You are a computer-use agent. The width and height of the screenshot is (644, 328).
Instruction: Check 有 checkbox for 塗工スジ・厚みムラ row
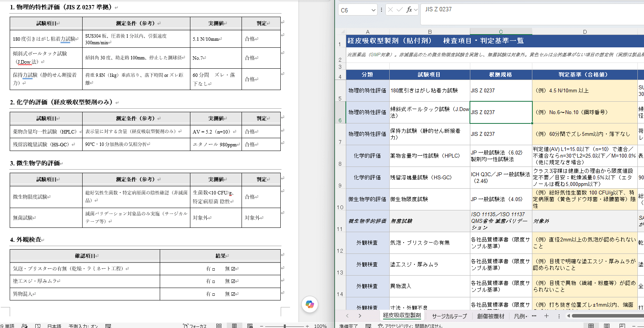pos(213,281)
